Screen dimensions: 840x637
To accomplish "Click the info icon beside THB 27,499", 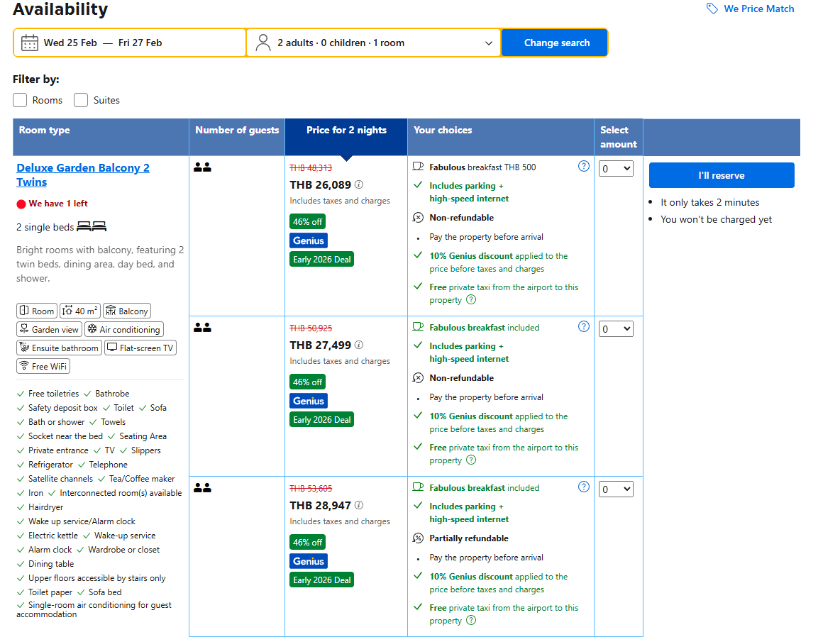I will point(358,345).
